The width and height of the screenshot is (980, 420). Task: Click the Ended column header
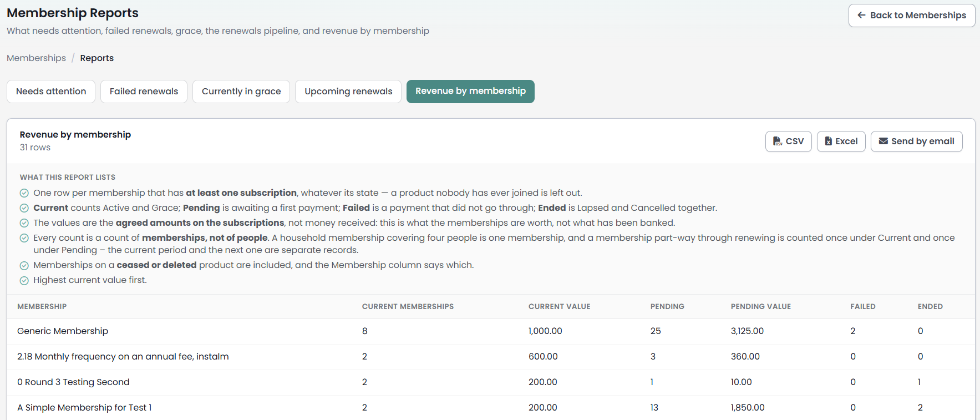click(x=930, y=307)
